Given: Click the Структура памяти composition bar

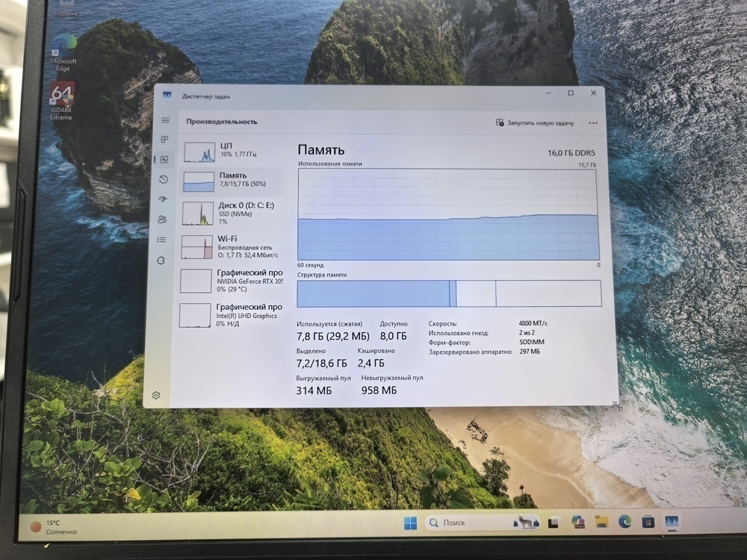Looking at the screenshot, I should coord(449,293).
